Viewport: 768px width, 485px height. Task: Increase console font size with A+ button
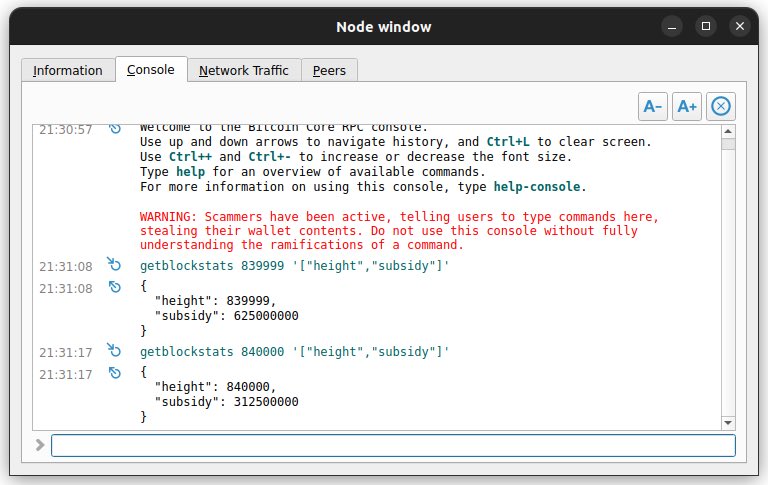tap(687, 106)
